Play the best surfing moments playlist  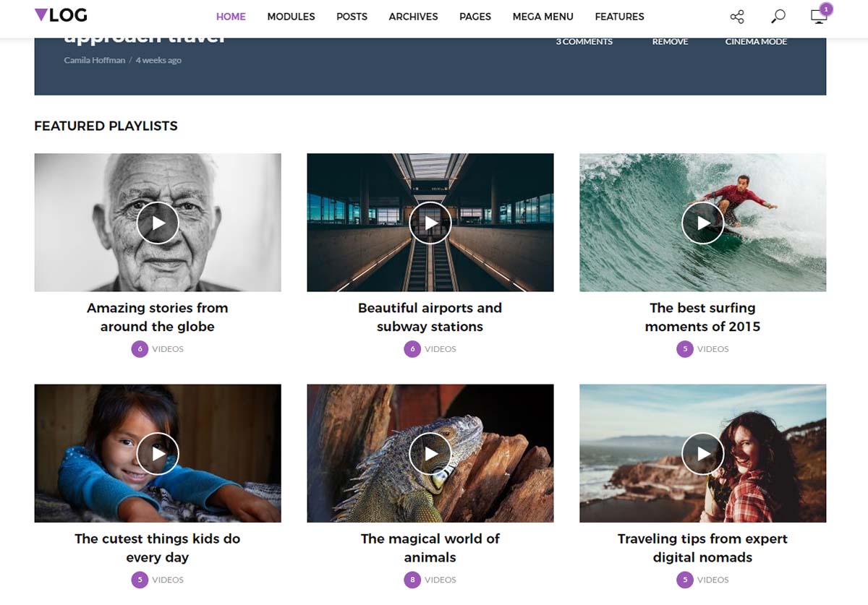click(x=702, y=223)
